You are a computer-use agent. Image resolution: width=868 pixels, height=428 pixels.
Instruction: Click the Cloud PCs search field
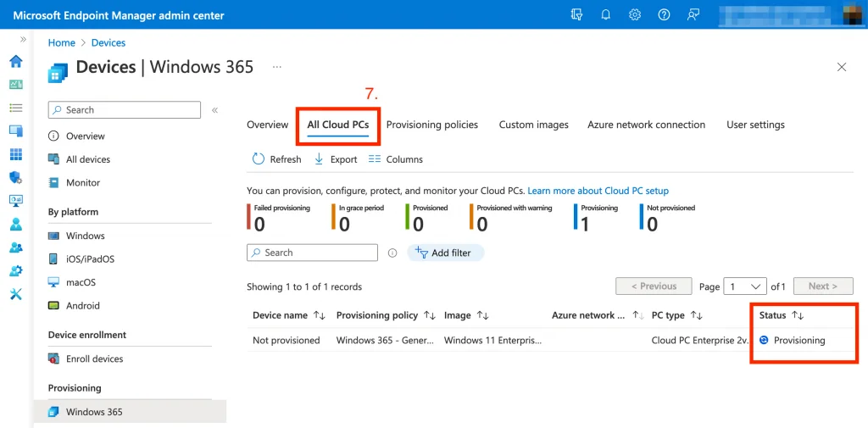pos(312,253)
